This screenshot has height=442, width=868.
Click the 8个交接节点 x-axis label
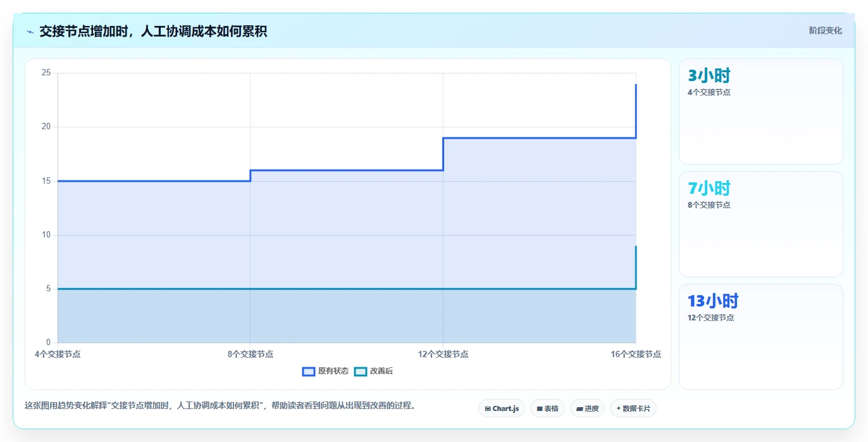[x=251, y=354]
